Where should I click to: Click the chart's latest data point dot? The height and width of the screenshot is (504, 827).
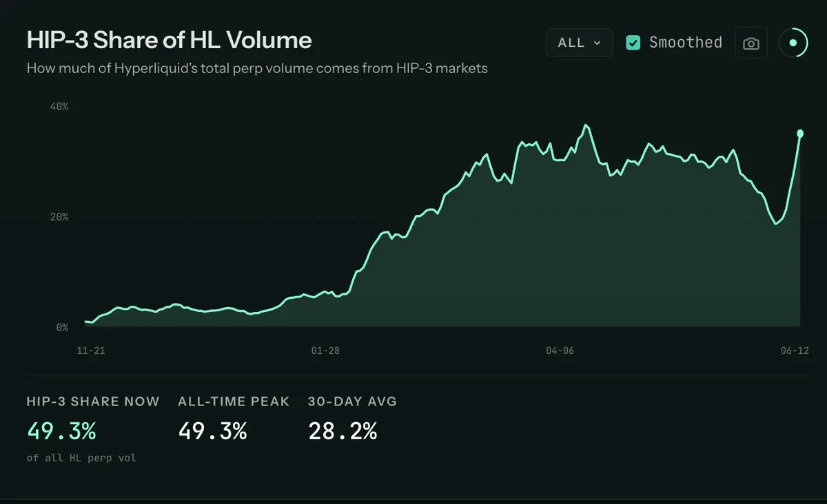[x=801, y=134]
